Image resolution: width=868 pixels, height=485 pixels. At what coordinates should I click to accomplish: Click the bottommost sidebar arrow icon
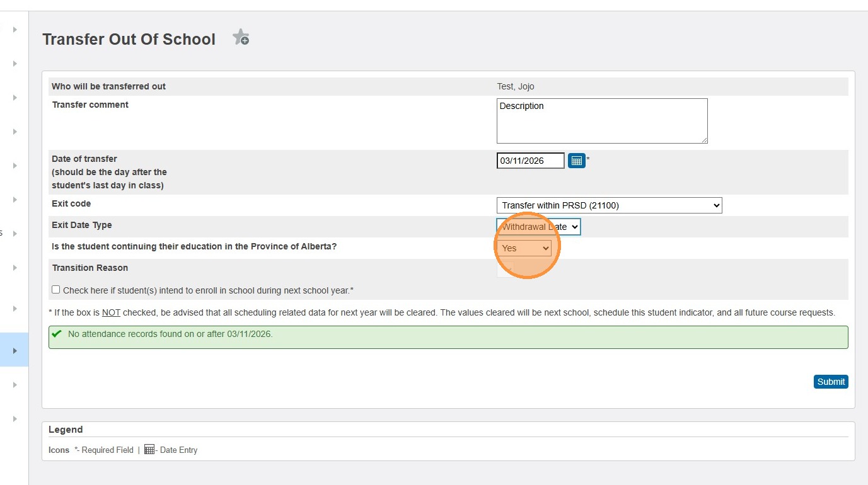(15, 418)
